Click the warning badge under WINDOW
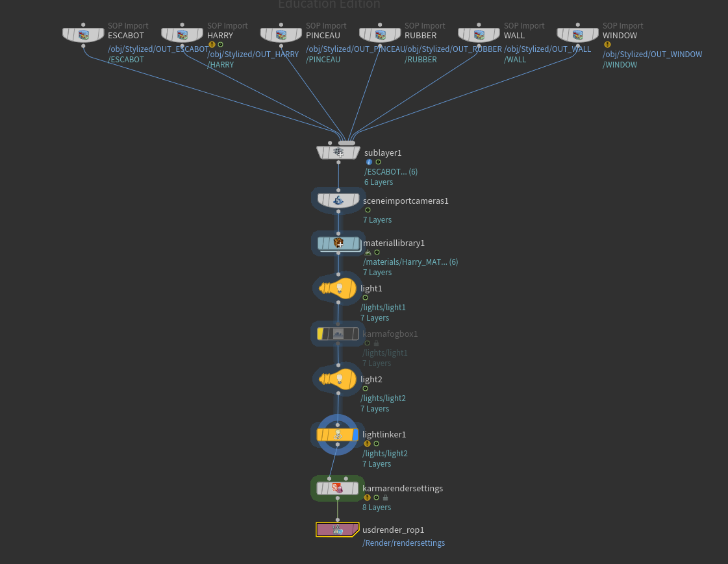The width and height of the screenshot is (728, 564). [607, 45]
